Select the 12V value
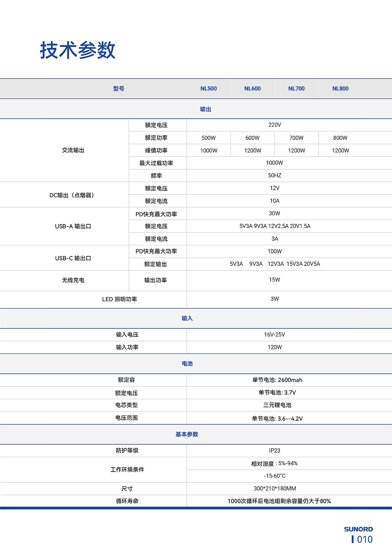This screenshot has width=392, height=555. point(275,188)
